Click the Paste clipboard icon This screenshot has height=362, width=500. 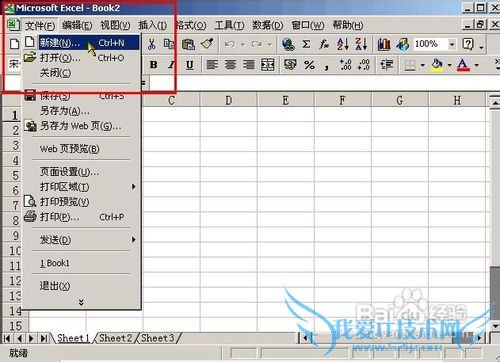(188, 44)
